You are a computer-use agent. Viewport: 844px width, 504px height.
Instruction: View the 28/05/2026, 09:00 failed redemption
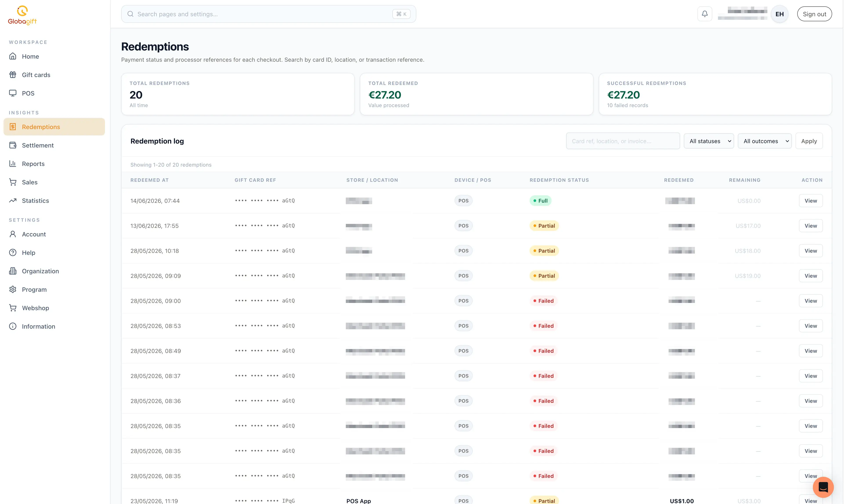click(811, 301)
